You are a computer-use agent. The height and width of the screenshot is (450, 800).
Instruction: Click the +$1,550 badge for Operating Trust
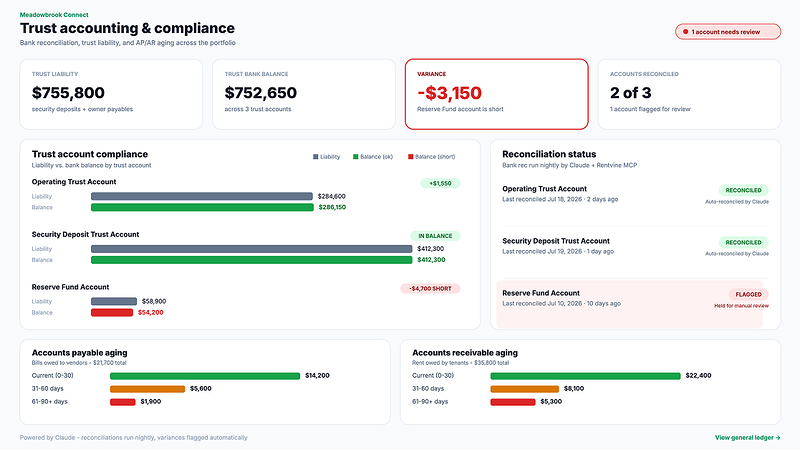440,183
